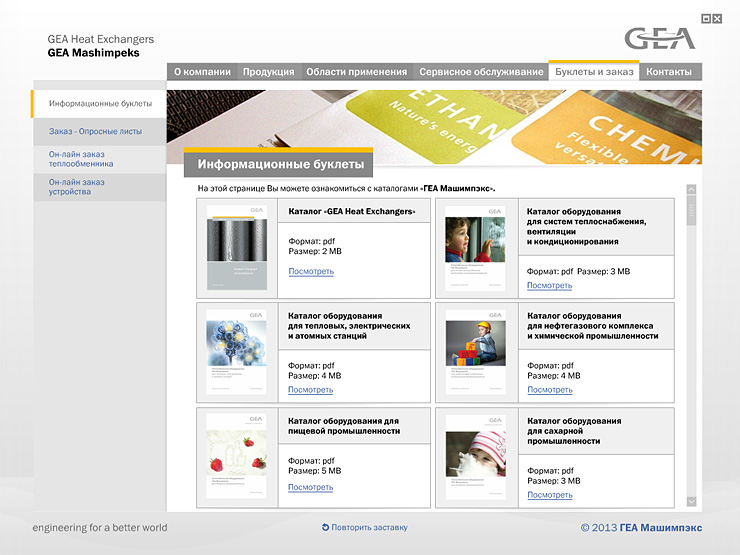Switch to the Продукция tab
Image resolution: width=740 pixels, height=555 pixels.
coord(269,72)
